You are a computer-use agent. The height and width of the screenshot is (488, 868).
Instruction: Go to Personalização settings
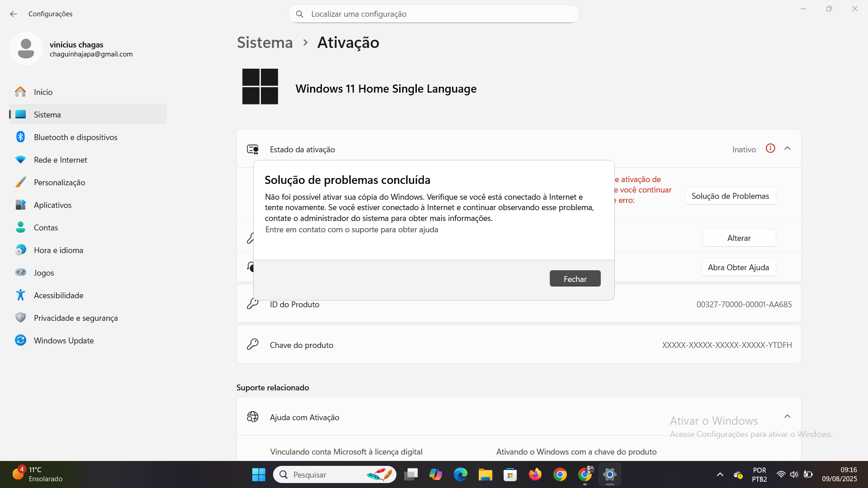[88, 182]
